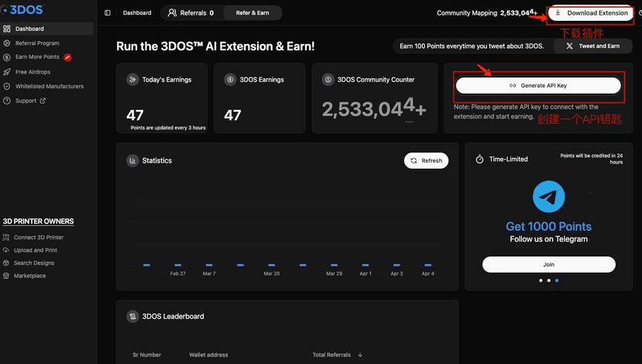
Task: Open Free Airdrops in sidebar
Action: [33, 72]
